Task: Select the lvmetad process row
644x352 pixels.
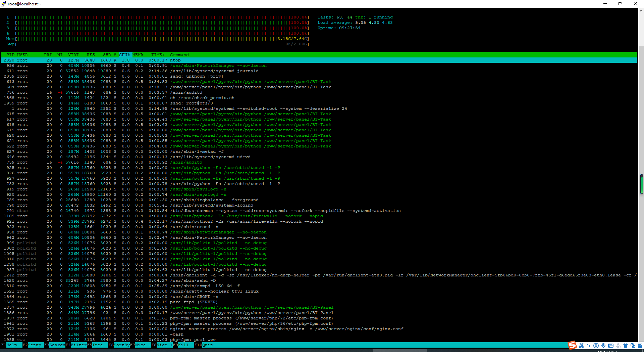Action: tap(319, 151)
